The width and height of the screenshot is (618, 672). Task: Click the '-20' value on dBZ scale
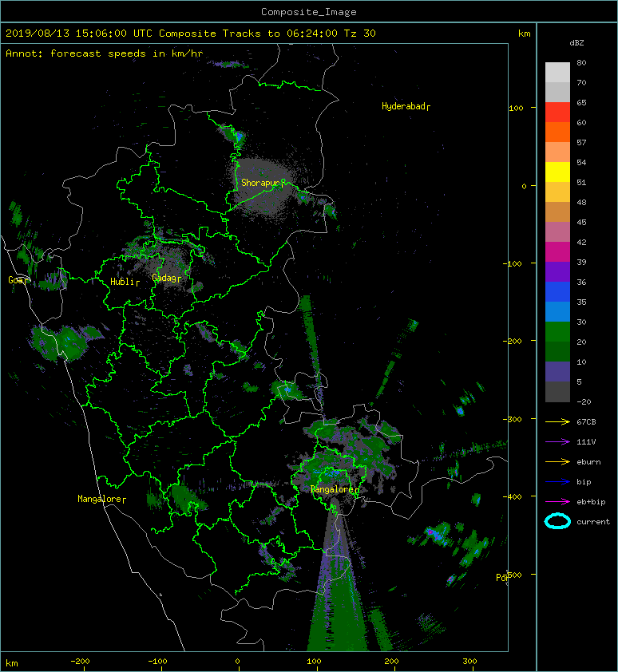(584, 401)
